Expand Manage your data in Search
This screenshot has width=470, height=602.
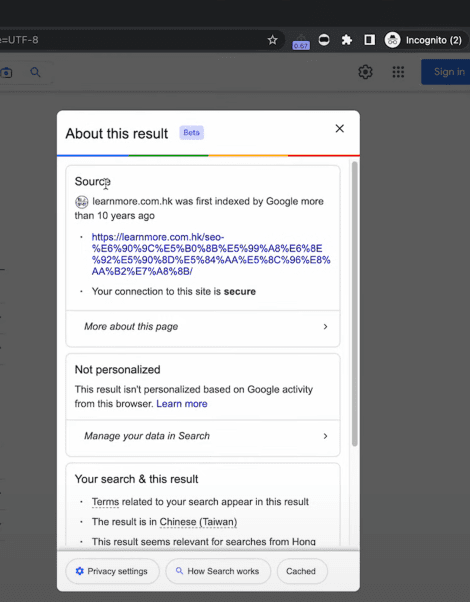coord(203,436)
